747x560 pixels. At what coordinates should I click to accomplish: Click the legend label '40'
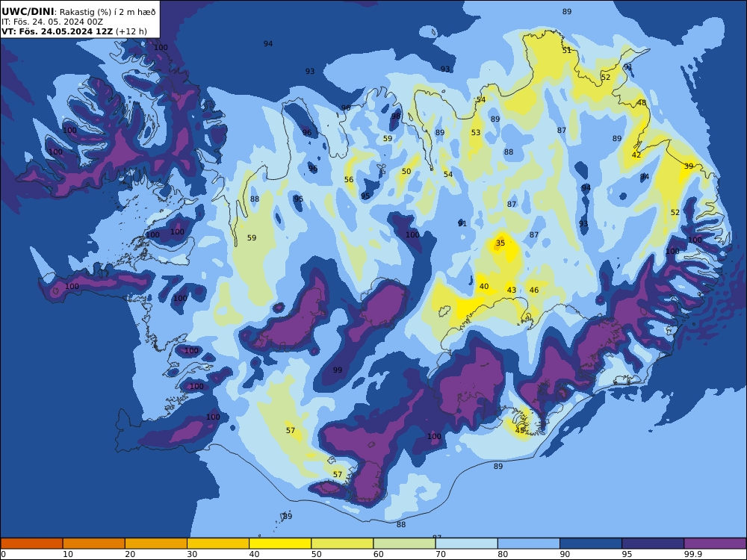click(255, 554)
